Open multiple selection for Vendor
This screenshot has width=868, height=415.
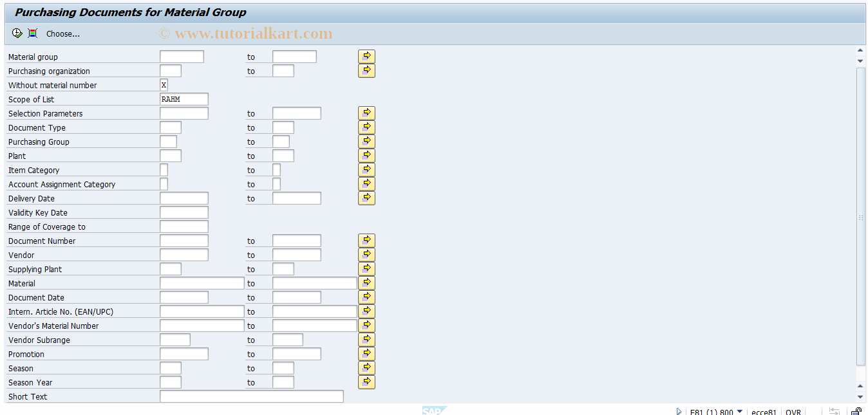(366, 254)
